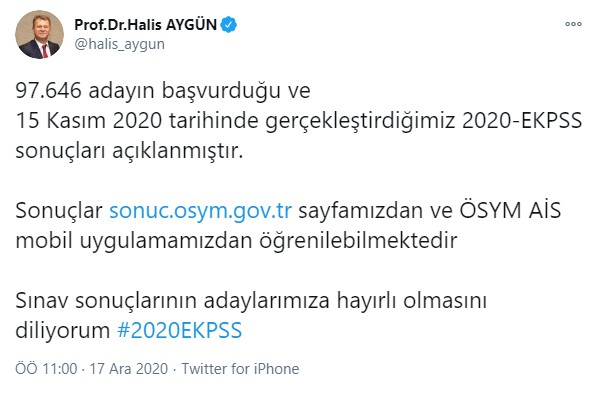Open Halis Aygün's profile avatar photo
The image size is (598, 393).
point(40,34)
